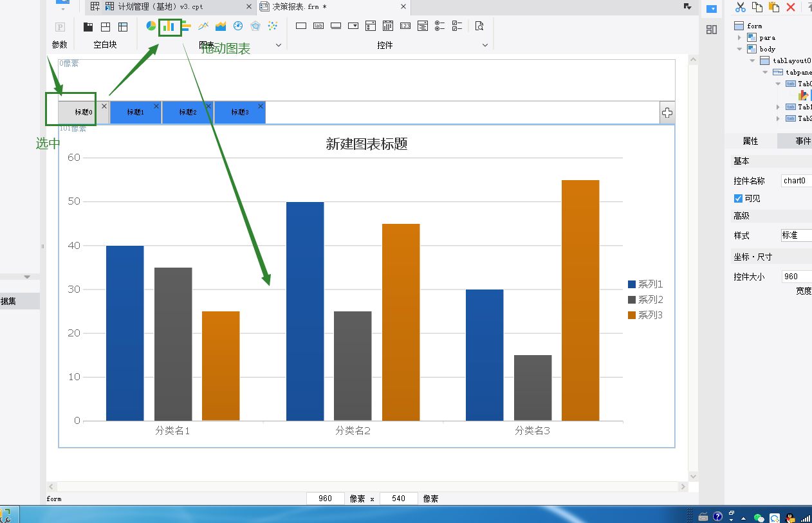Pick the number field 123 widget icon
The height and width of the screenshot is (523, 812).
(x=405, y=26)
